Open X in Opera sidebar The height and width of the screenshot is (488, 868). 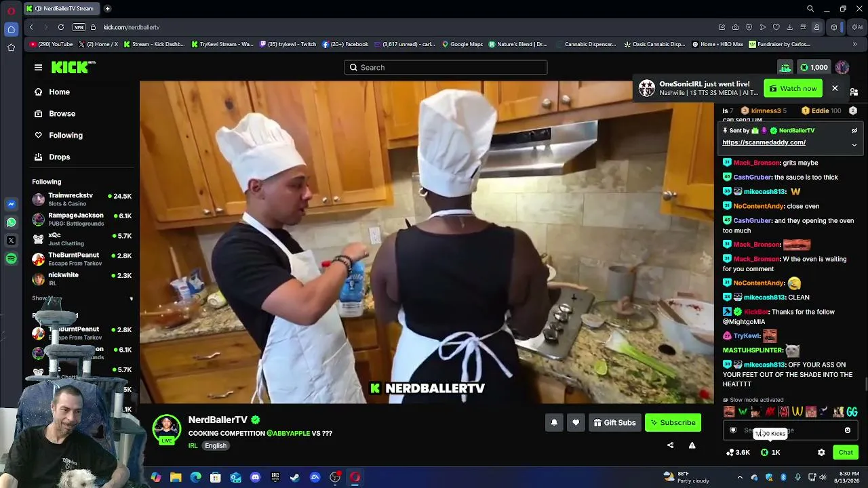(x=11, y=241)
